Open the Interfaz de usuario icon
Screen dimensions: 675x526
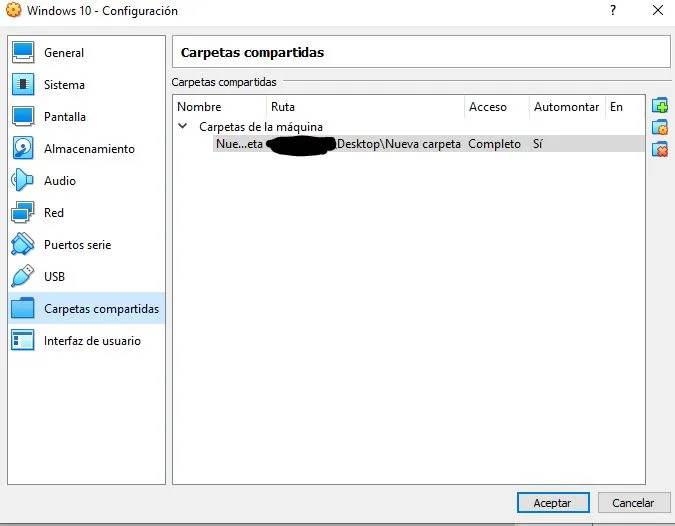coord(23,340)
